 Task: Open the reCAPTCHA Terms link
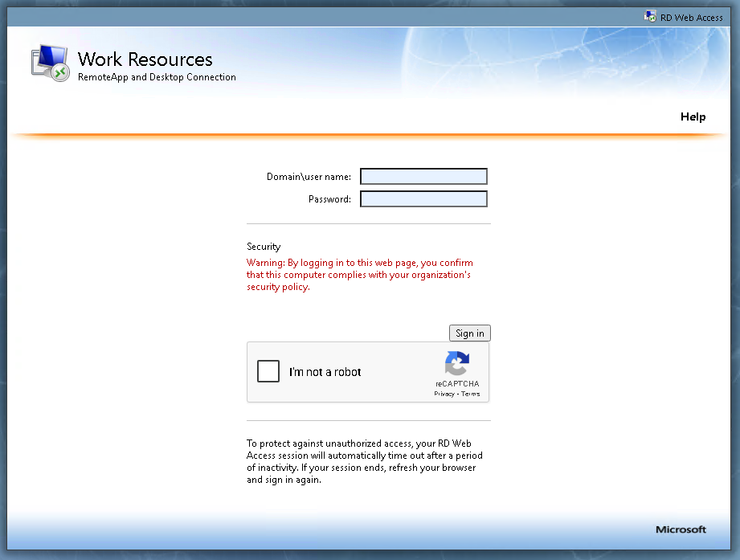(x=470, y=394)
